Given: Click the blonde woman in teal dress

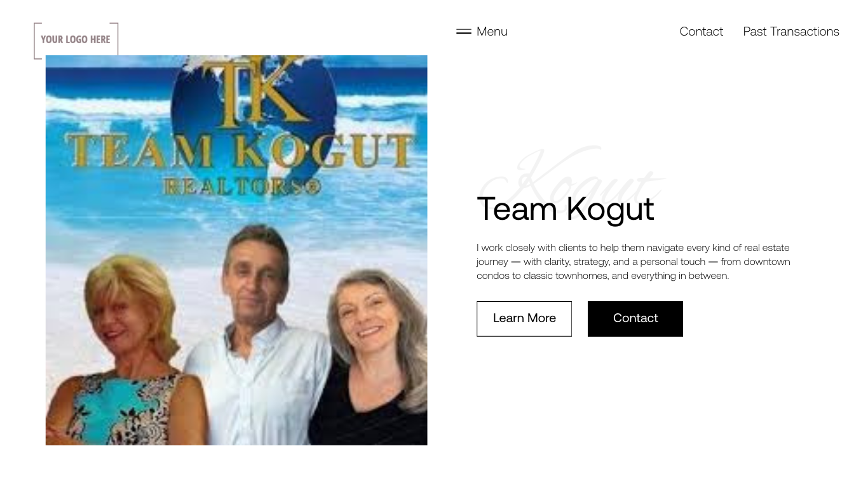Looking at the screenshot, I should (127, 353).
